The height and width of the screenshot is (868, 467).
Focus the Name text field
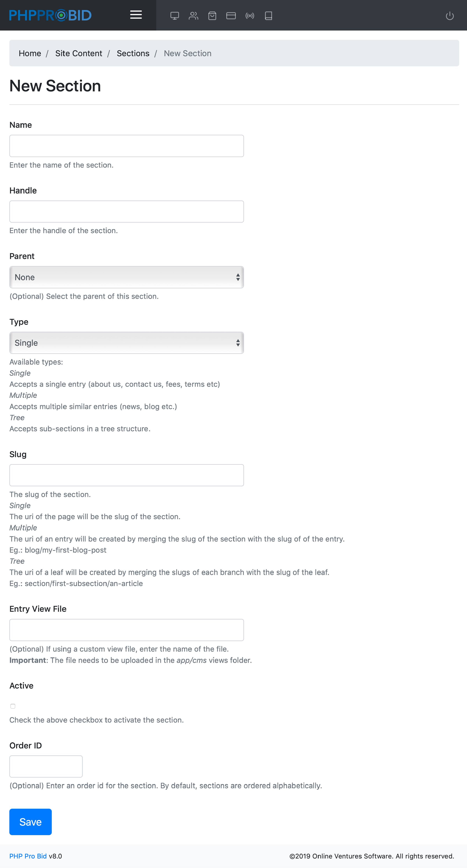tap(126, 146)
